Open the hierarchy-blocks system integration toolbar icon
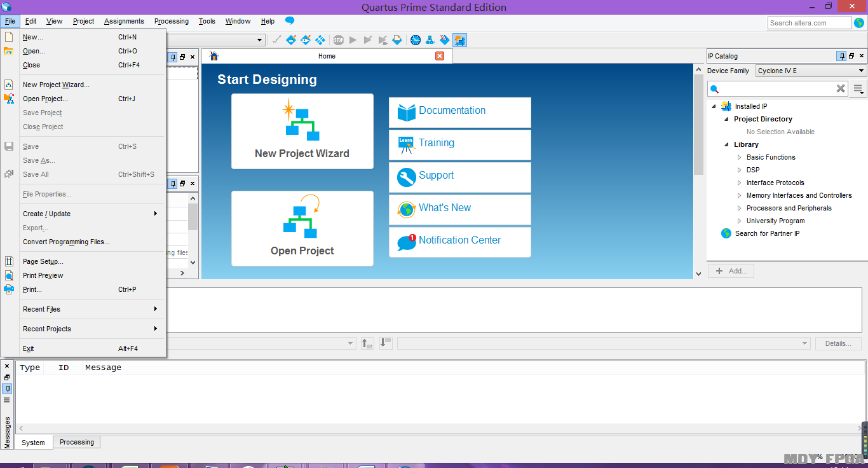The image size is (868, 468). (x=430, y=40)
